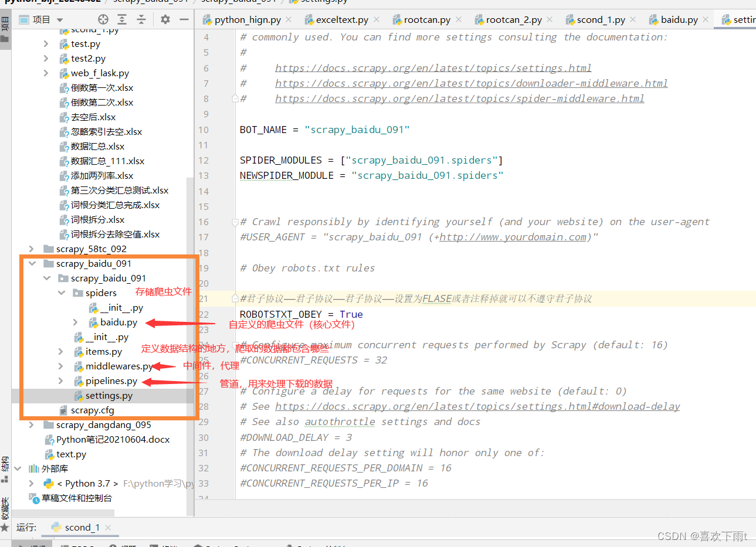Select the scrapy.cfg file
Viewport: 756px width, 547px height.
(93, 410)
